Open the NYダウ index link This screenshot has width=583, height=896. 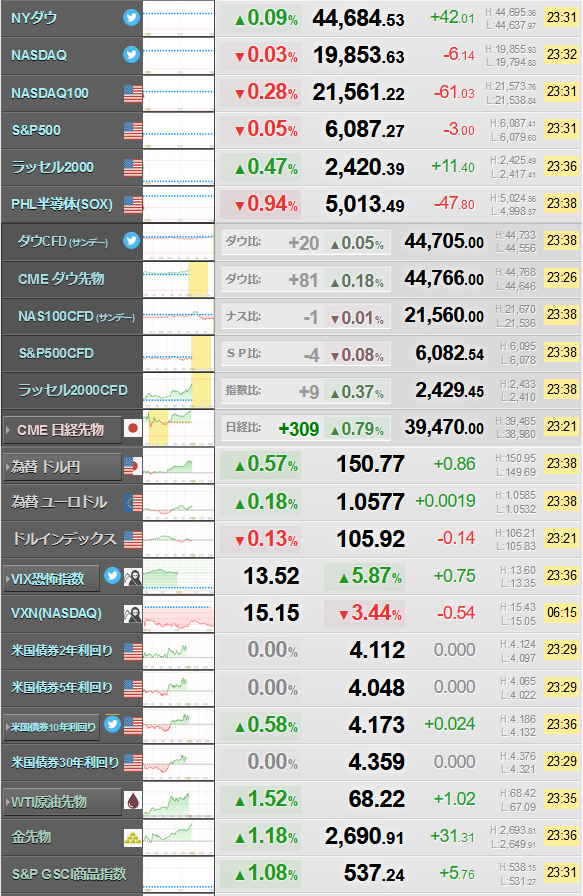point(34,18)
